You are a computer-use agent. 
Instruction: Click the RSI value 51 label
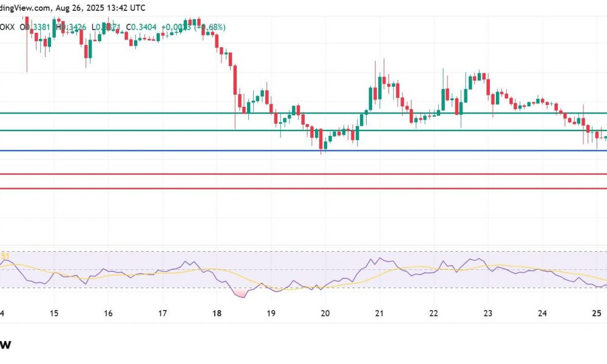[x=4, y=257]
